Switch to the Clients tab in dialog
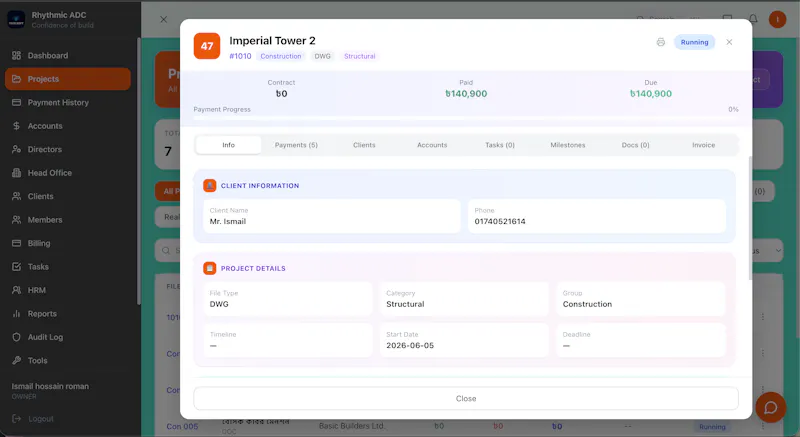 pyautogui.click(x=364, y=145)
